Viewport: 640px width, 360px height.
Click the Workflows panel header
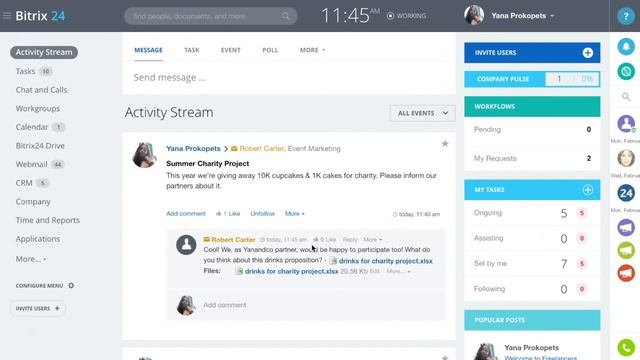pyautogui.click(x=532, y=107)
